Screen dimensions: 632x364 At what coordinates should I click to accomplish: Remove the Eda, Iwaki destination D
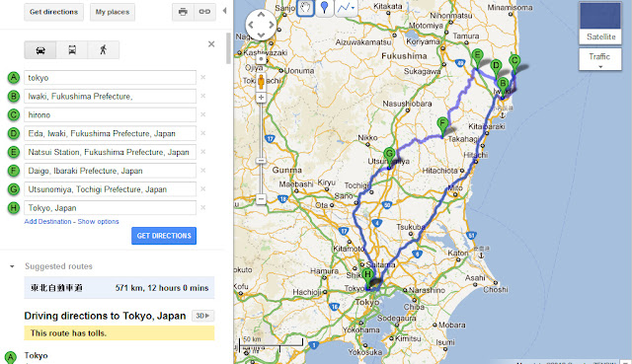tap(203, 133)
